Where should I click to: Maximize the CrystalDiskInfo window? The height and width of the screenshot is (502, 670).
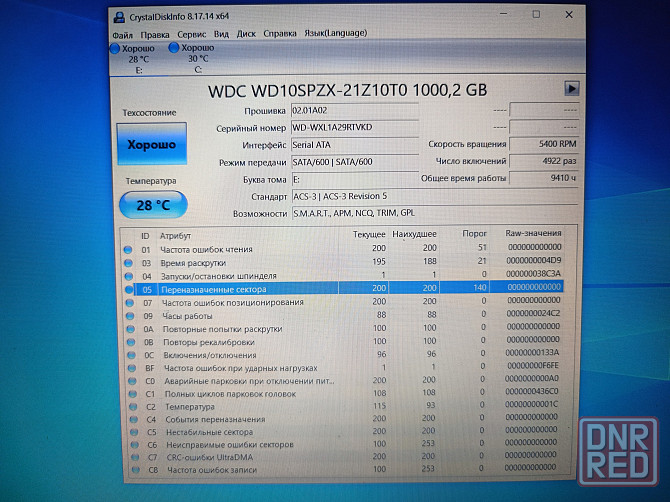pos(536,15)
